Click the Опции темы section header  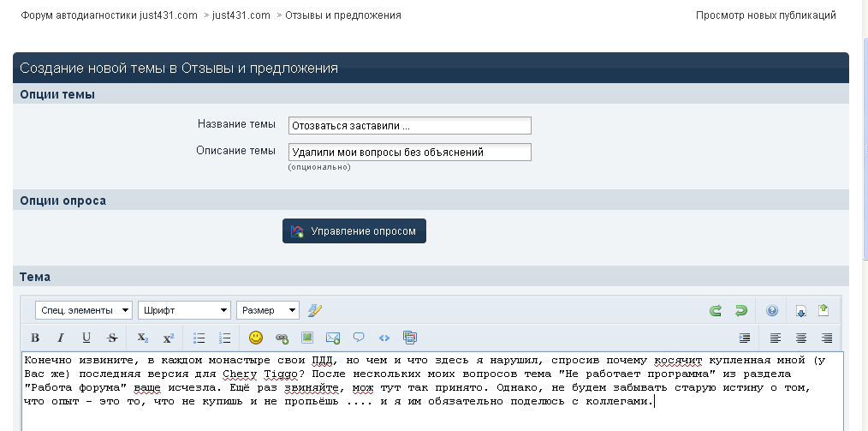click(x=431, y=94)
